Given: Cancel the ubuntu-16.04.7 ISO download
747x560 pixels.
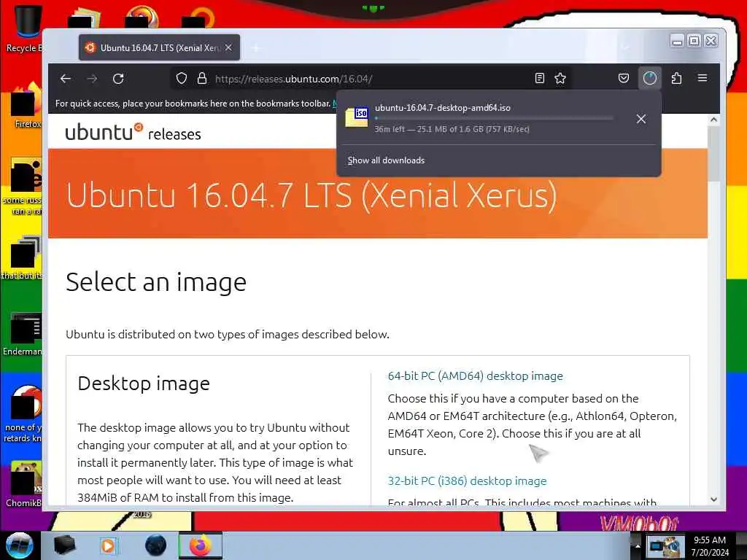Looking at the screenshot, I should pyautogui.click(x=641, y=119).
